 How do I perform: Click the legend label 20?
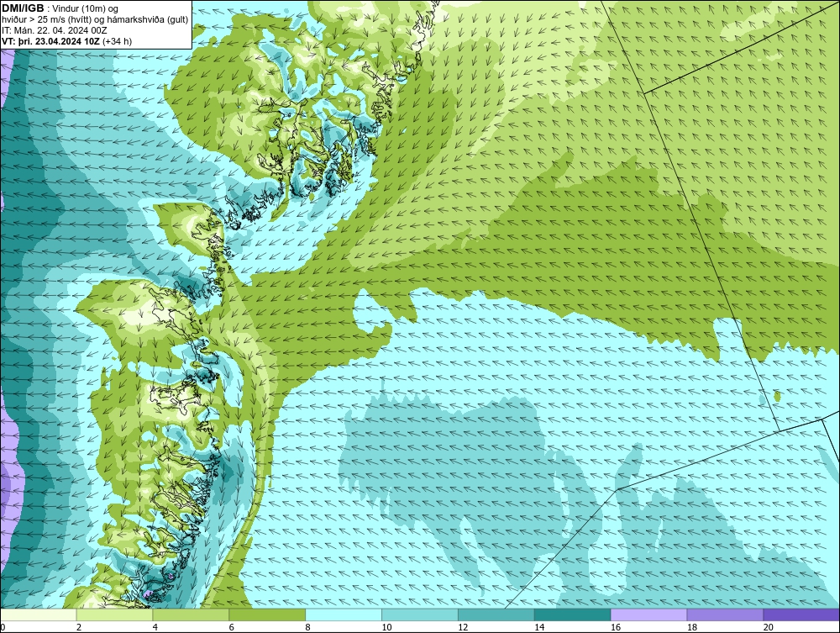click(x=769, y=627)
